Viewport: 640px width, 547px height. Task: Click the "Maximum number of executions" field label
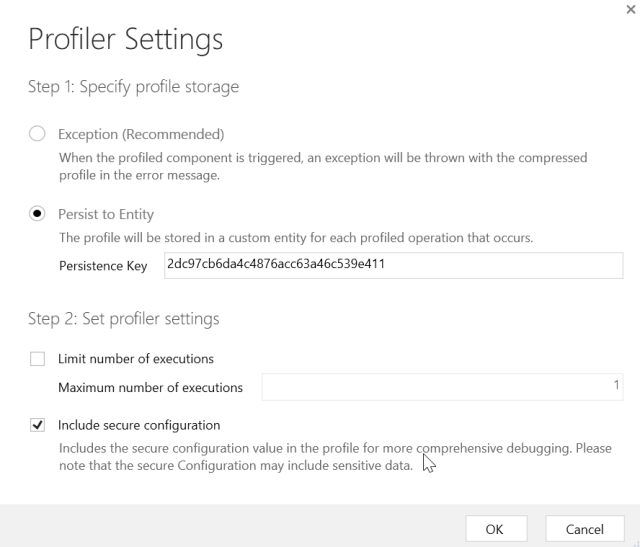pos(150,387)
